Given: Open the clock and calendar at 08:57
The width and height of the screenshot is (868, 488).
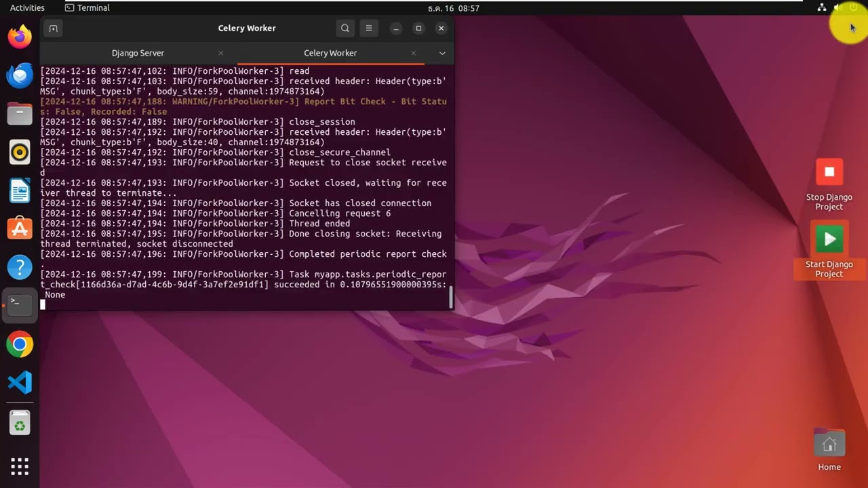Looking at the screenshot, I should click(x=454, y=8).
